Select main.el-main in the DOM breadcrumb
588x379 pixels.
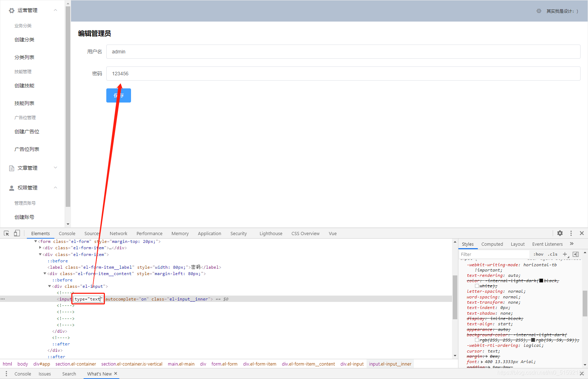tap(181, 364)
